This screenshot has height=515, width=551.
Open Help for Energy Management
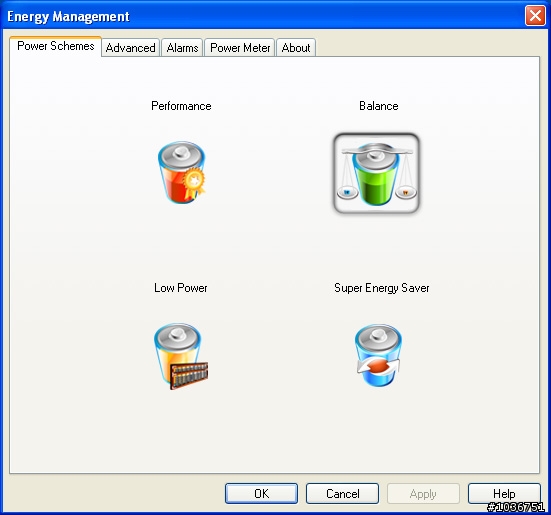504,494
